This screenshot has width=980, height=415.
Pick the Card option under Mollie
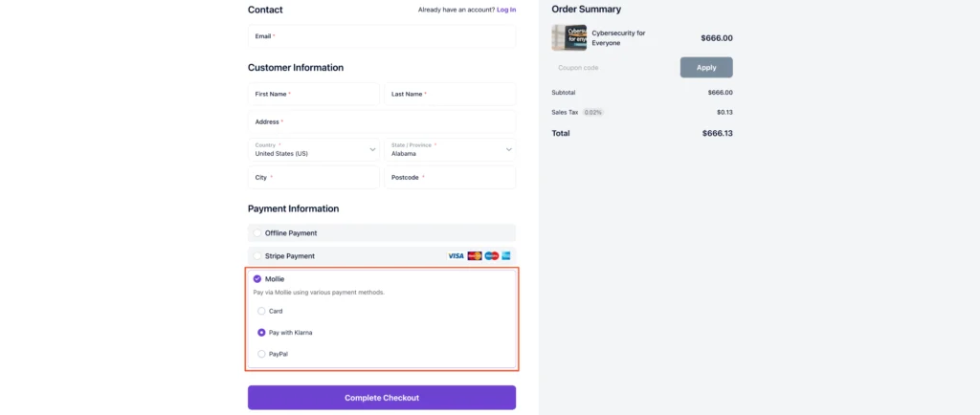[x=261, y=311]
